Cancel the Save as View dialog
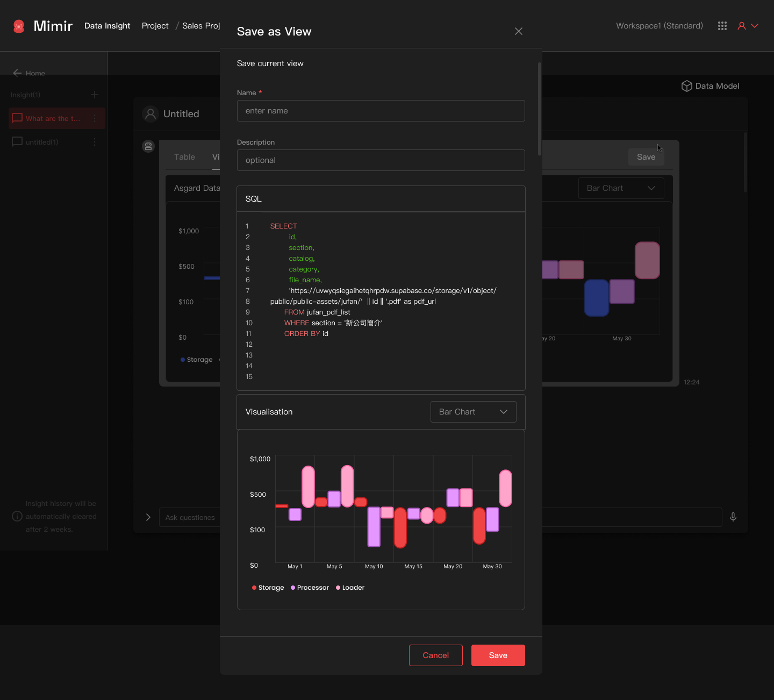The width and height of the screenshot is (774, 700). coord(435,655)
